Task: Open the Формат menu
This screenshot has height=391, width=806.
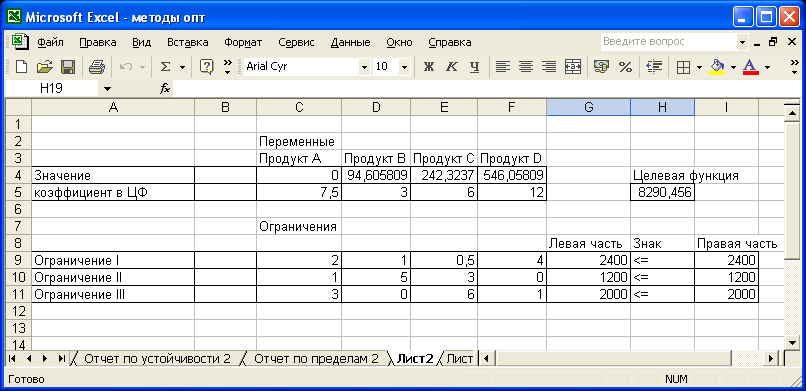Action: (243, 42)
